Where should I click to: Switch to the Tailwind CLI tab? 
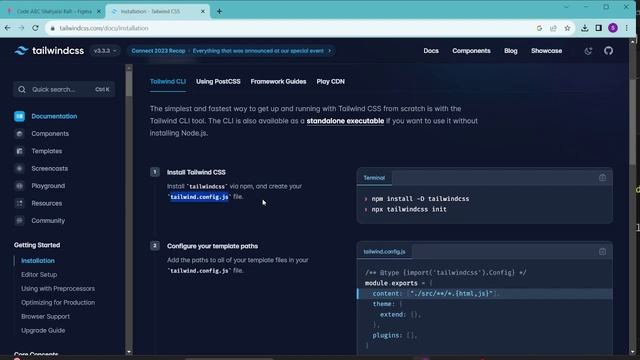pyautogui.click(x=167, y=82)
